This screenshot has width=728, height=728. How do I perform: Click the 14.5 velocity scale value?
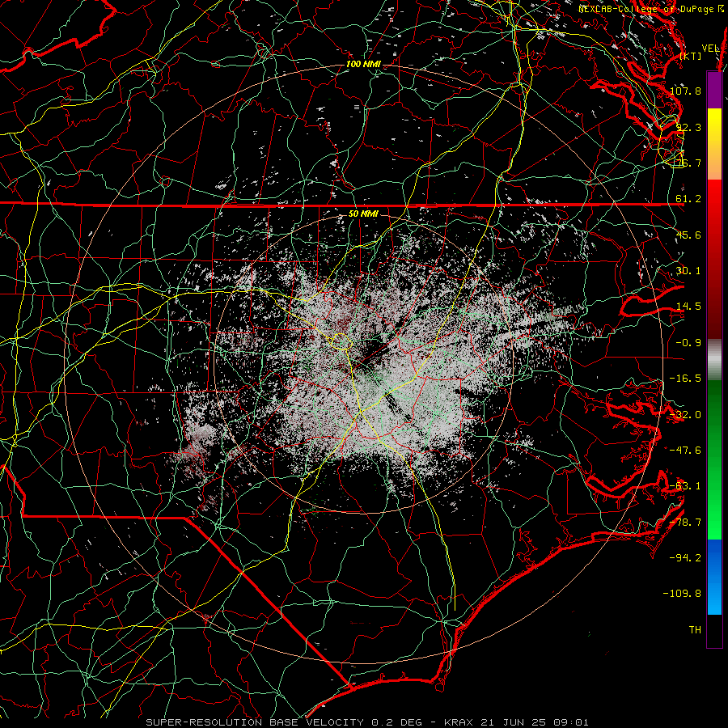(688, 307)
